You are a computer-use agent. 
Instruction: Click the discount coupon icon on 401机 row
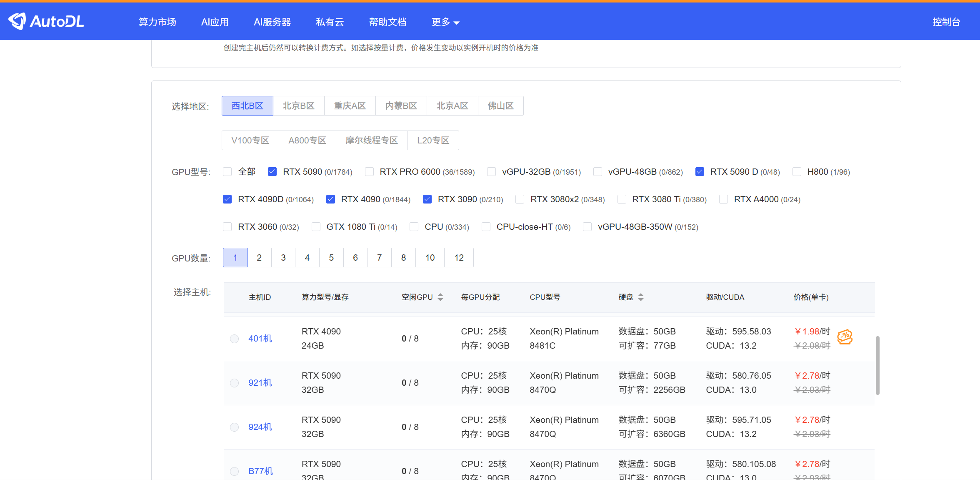click(845, 337)
